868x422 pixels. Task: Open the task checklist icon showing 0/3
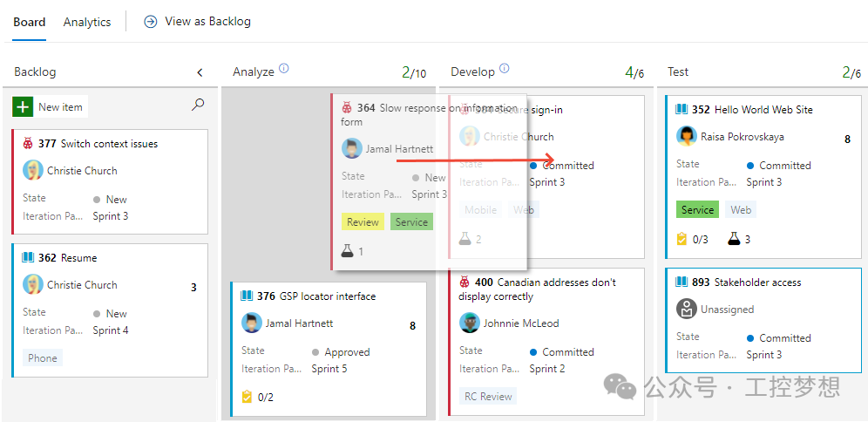pyautogui.click(x=682, y=239)
